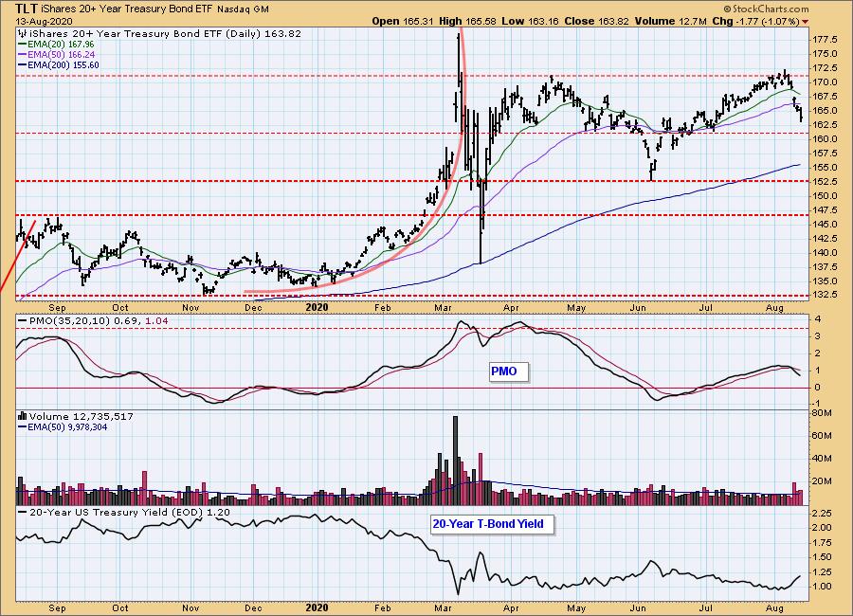Click the 152.5 price axis label
This screenshot has width=853, height=616.
(826, 182)
